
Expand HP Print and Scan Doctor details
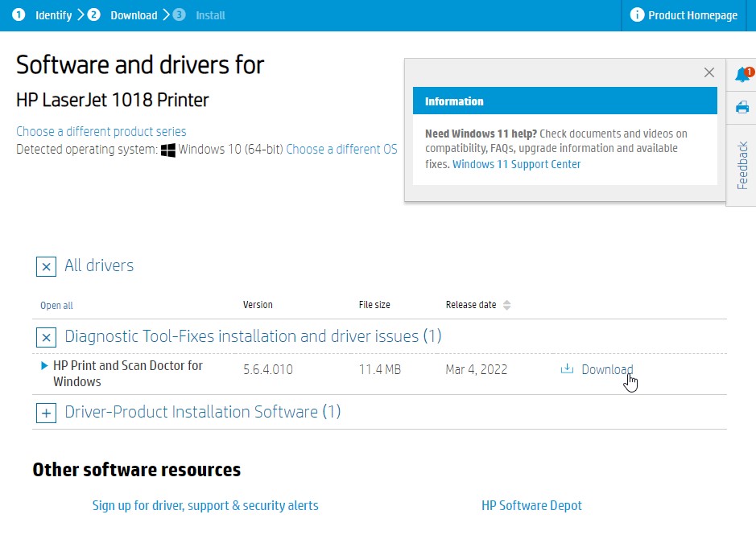pos(44,365)
